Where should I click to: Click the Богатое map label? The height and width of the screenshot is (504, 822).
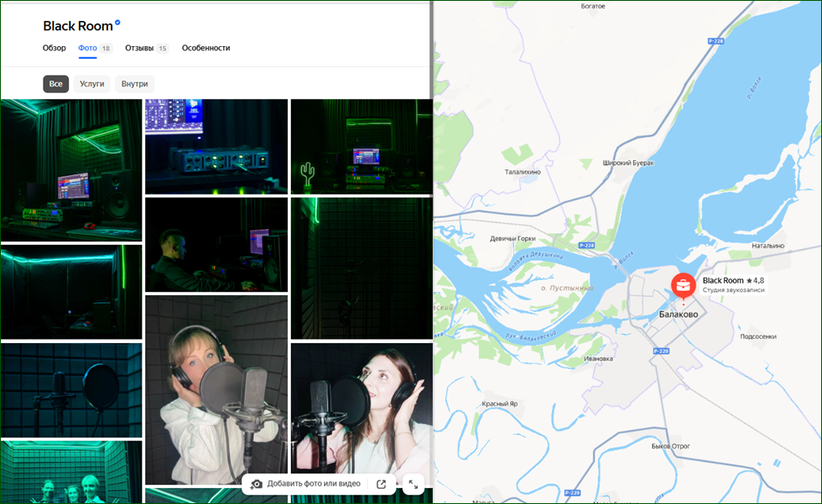click(x=593, y=6)
